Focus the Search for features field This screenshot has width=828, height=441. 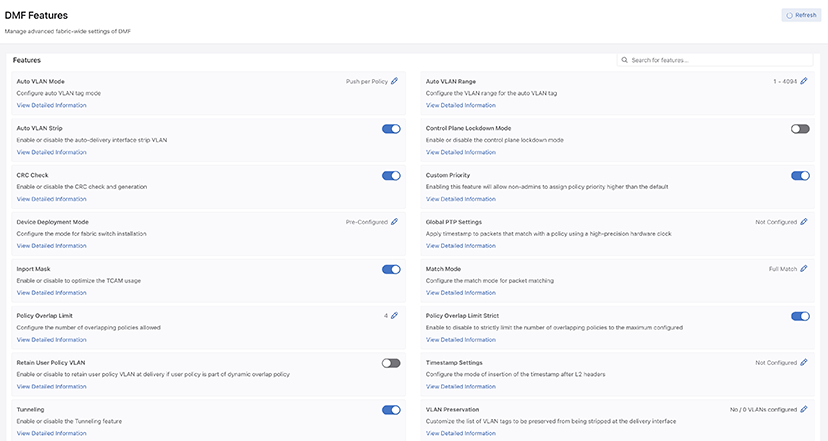pos(715,60)
